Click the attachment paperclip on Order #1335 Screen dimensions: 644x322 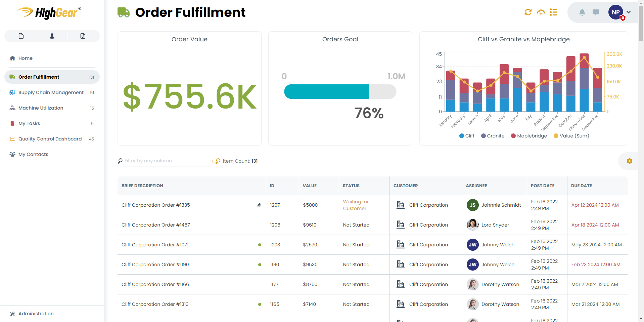(x=259, y=205)
